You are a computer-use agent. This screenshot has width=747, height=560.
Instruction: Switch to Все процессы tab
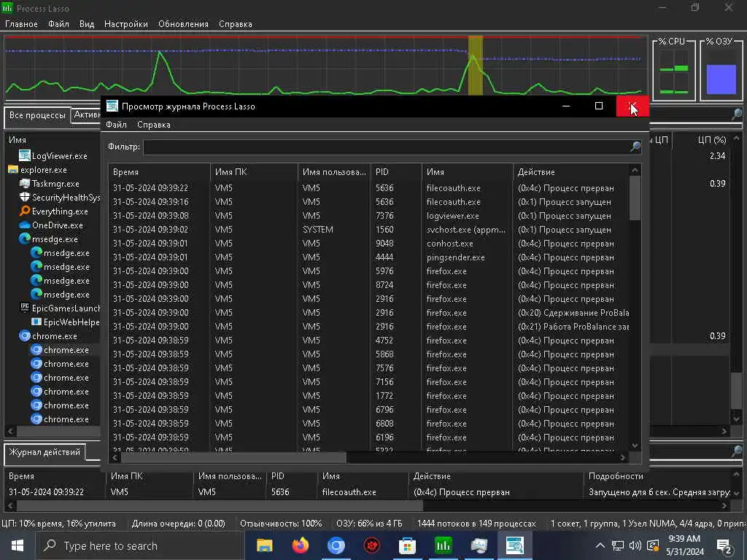coord(37,115)
